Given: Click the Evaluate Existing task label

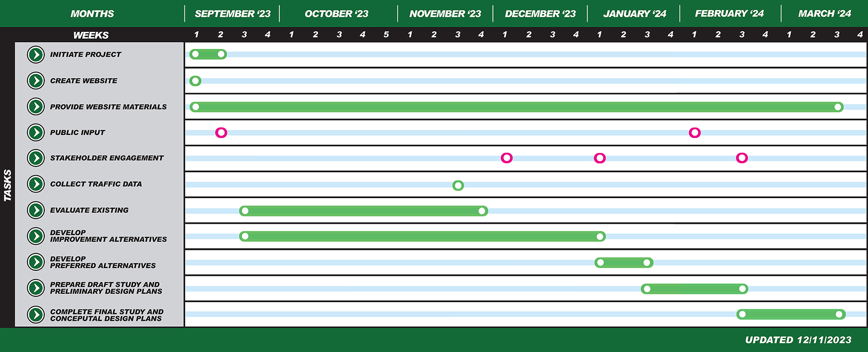Looking at the screenshot, I should pos(89,210).
